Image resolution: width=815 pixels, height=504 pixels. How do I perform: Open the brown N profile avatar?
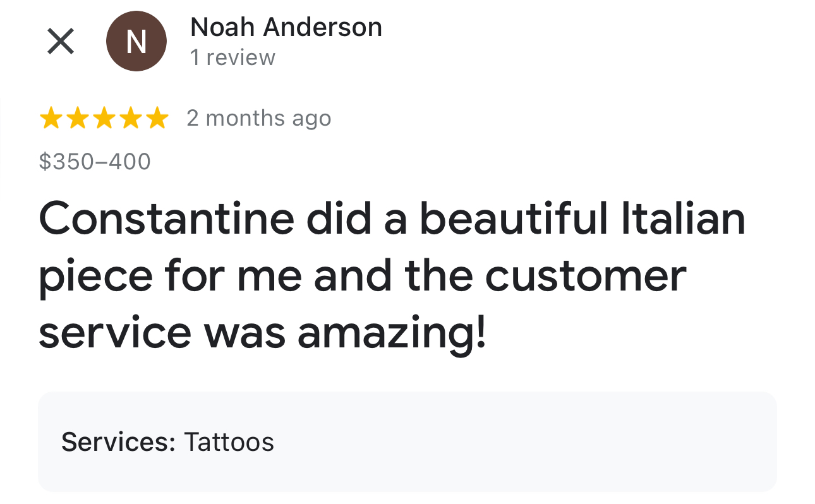(x=136, y=42)
